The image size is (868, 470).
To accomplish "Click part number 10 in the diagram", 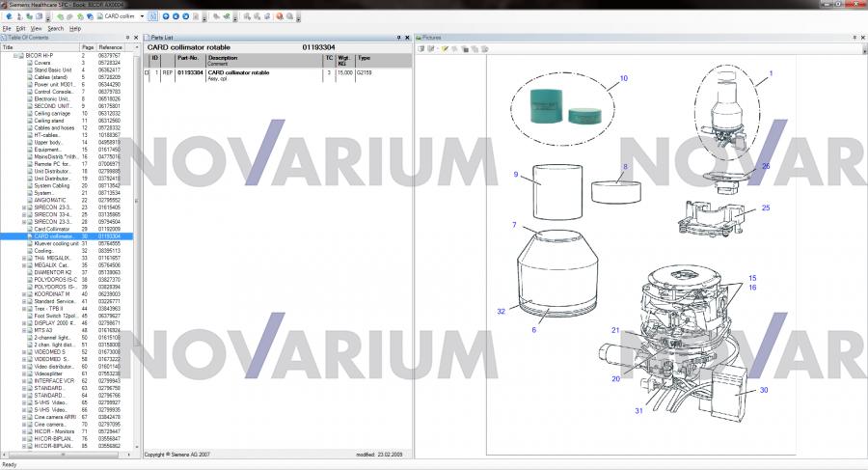I will [x=623, y=78].
